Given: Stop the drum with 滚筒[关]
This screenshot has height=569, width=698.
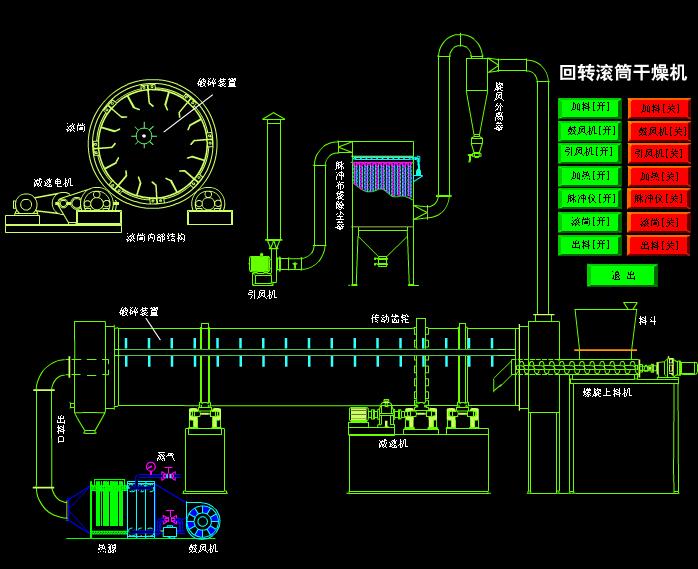Looking at the screenshot, I should click(659, 222).
